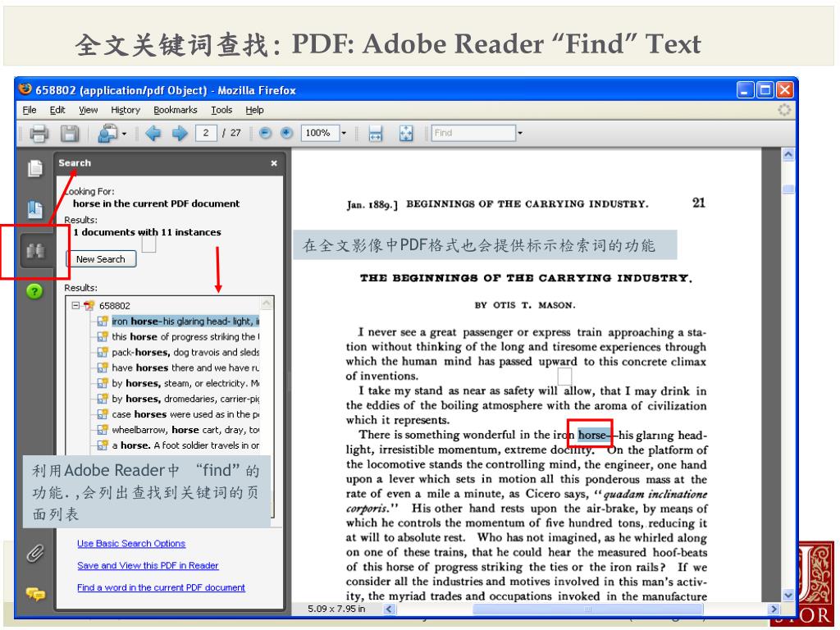Collapse the 658802 results tree node
840x630 pixels.
75,305
